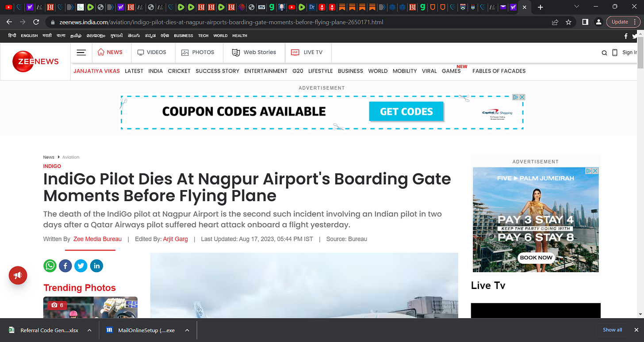Open HEALTH link in top bar
This screenshot has width=644, height=342.
click(x=240, y=36)
